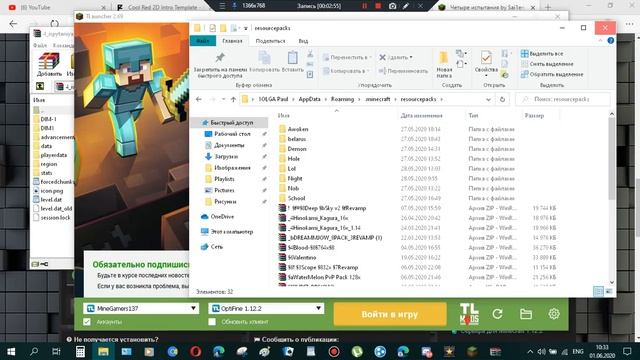
Task: Open Calculator from taskbar
Action: 80,351
